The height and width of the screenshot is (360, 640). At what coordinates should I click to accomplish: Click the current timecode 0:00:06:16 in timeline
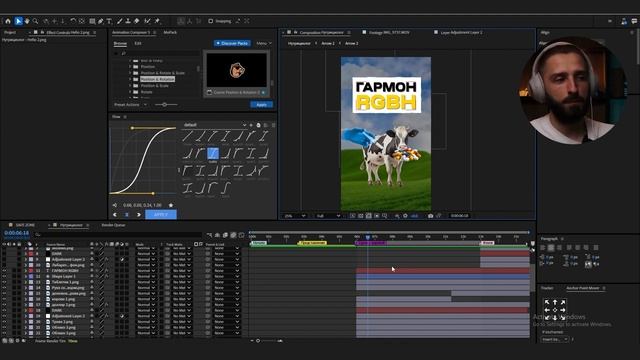click(16, 233)
